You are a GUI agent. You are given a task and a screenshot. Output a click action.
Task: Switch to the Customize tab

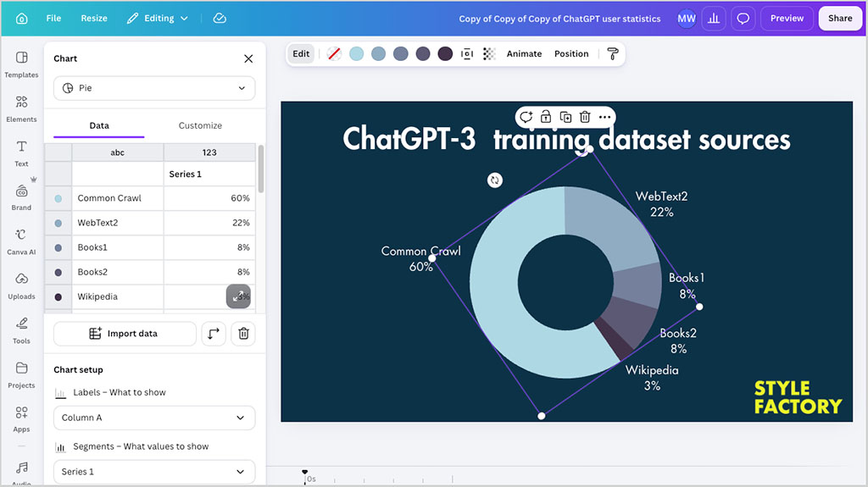tap(200, 125)
